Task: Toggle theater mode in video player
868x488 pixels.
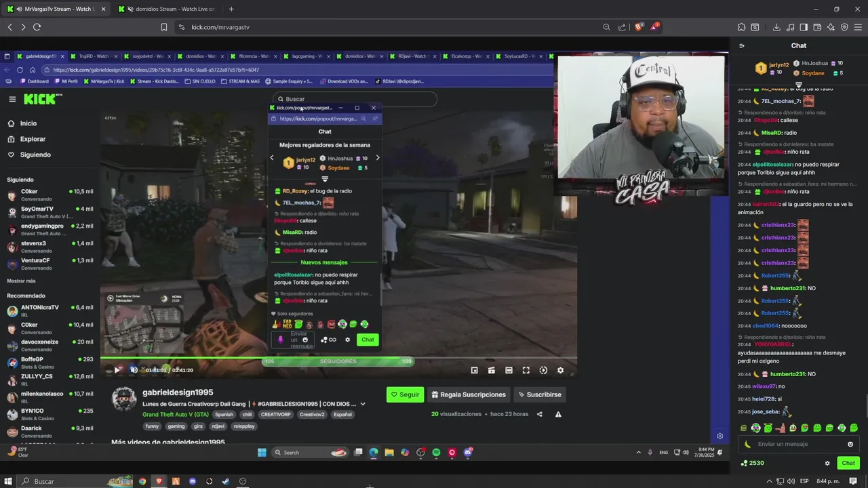Action: (509, 370)
